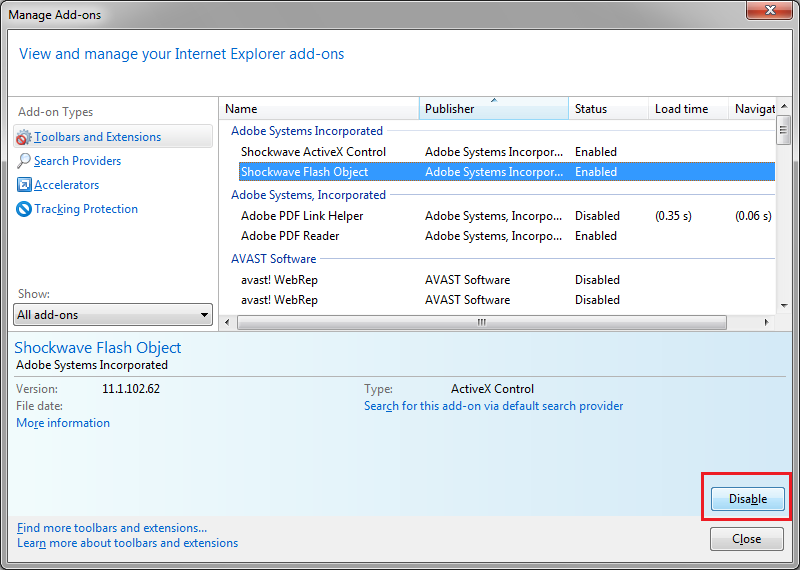Click the Accelerators arrow icon
Screen dimensions: 800x570
tap(23, 185)
